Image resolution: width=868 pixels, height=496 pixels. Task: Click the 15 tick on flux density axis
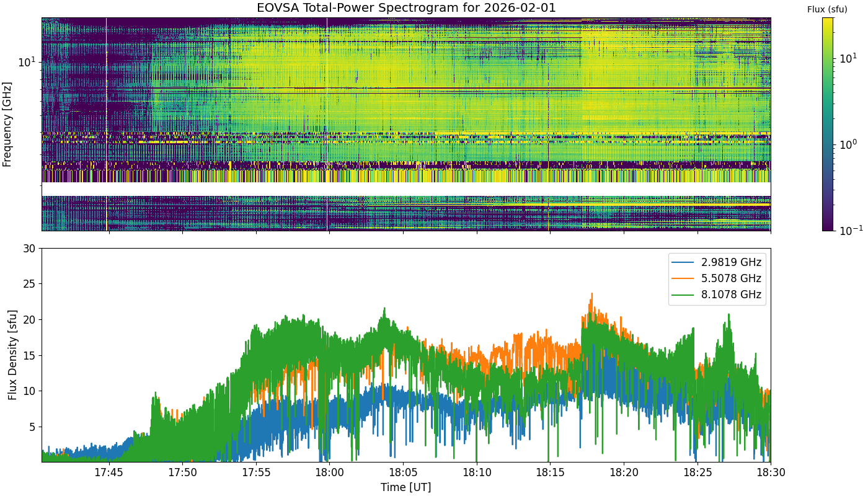pos(29,355)
